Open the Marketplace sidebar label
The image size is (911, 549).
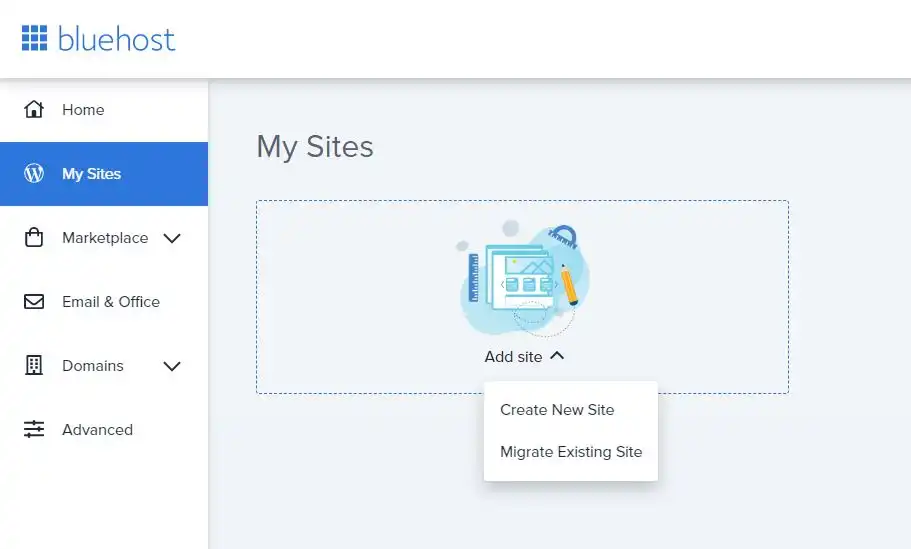tap(105, 238)
